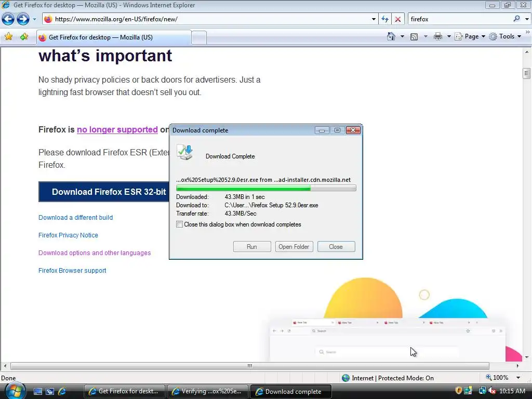Select the Get Firefox for desktop tab
The width and height of the screenshot is (532, 399).
pos(114,37)
